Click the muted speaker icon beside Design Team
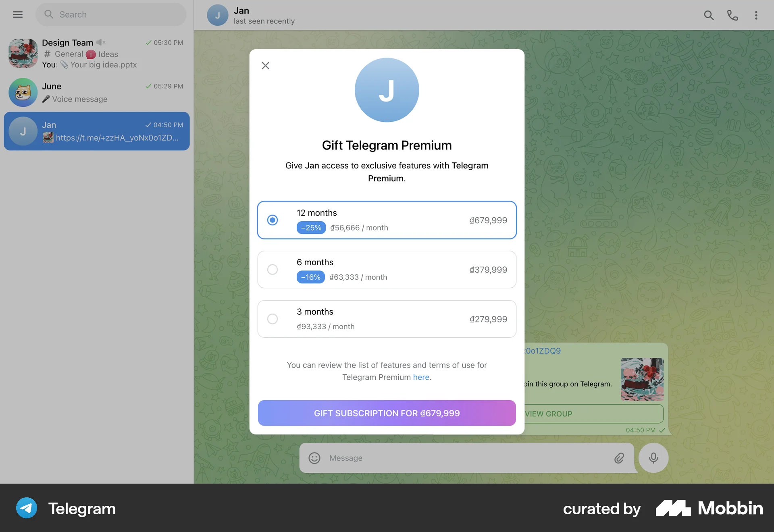Image resolution: width=774 pixels, height=532 pixels. [x=101, y=42]
